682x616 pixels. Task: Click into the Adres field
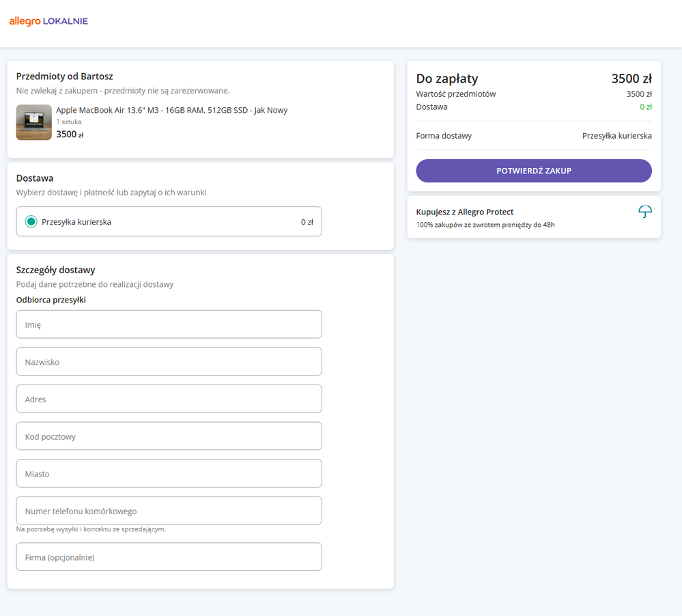(x=169, y=399)
